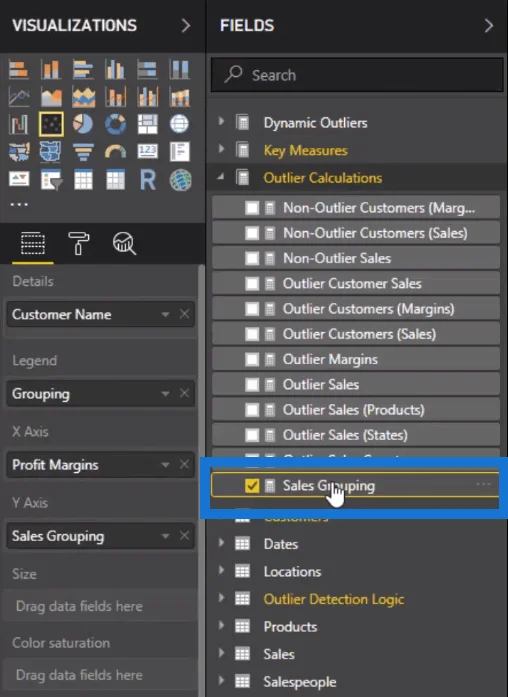The width and height of the screenshot is (508, 697).
Task: Select the gauge visualization icon
Action: point(115,152)
